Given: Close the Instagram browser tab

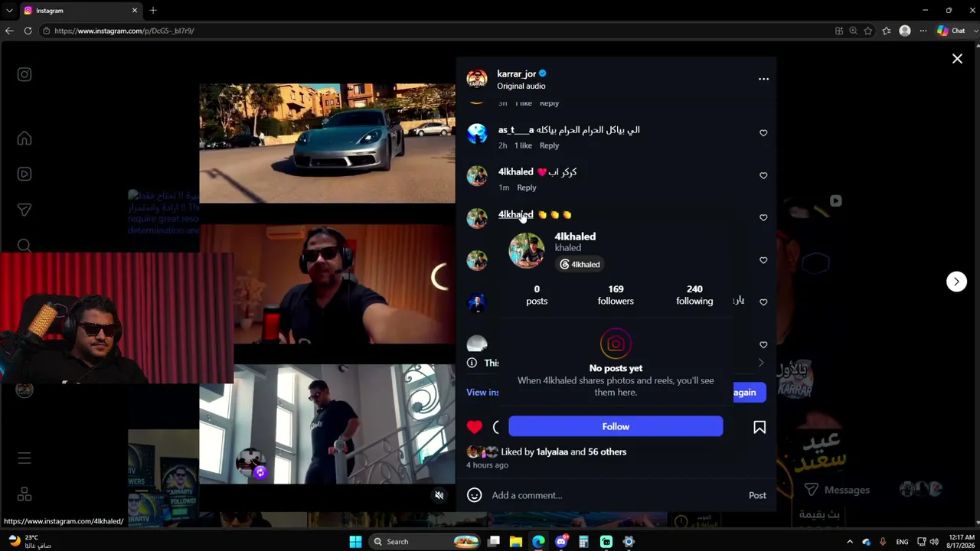Looking at the screenshot, I should (135, 11).
